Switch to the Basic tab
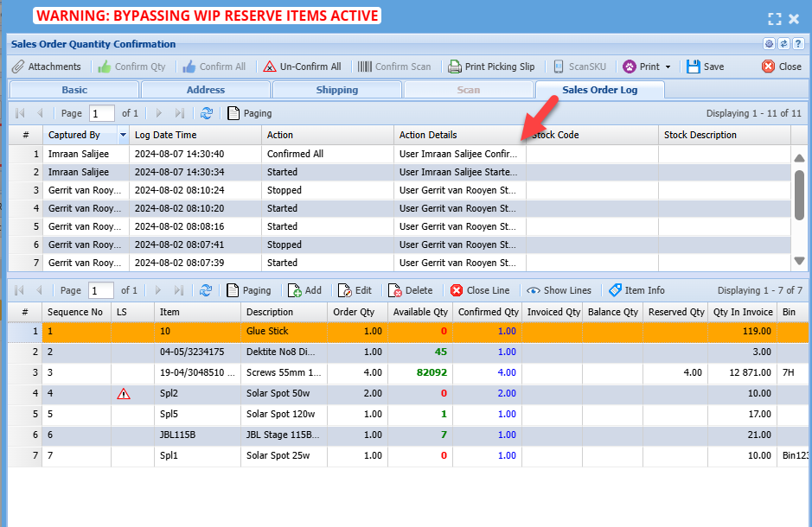 click(x=74, y=90)
